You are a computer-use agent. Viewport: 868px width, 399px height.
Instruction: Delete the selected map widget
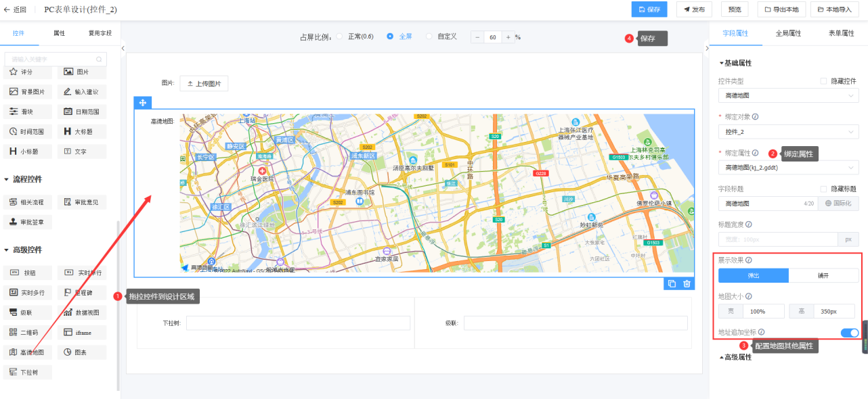click(687, 283)
